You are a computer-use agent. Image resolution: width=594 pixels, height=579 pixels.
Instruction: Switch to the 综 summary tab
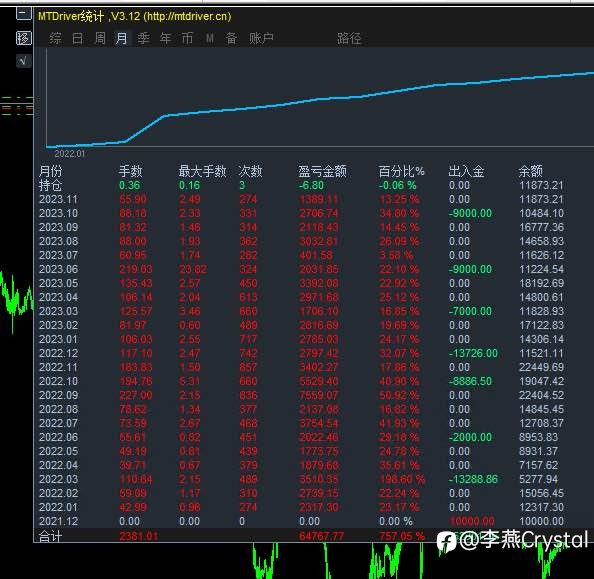point(55,38)
